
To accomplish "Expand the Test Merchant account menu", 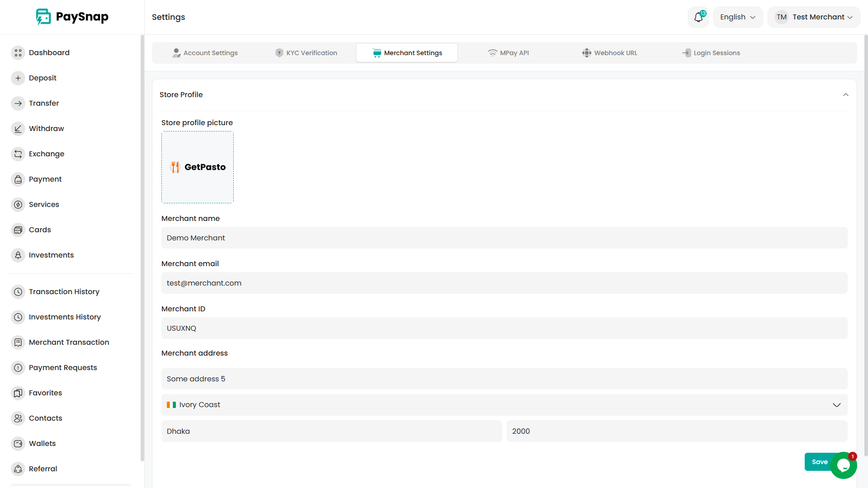I will 814,17.
